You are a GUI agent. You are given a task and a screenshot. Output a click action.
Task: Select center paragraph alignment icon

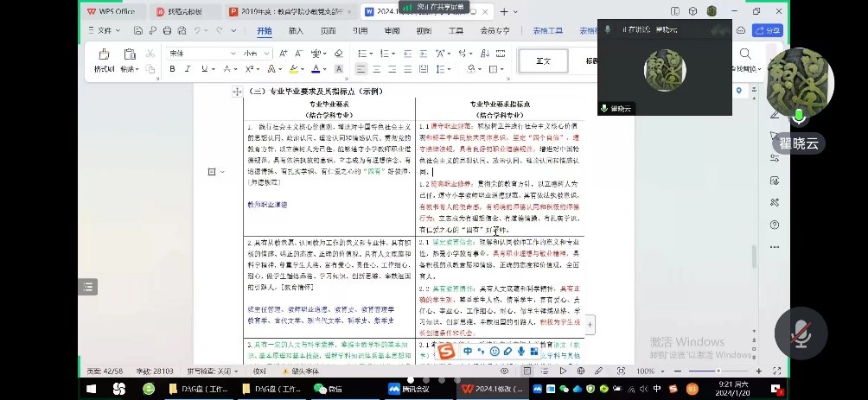click(x=379, y=69)
